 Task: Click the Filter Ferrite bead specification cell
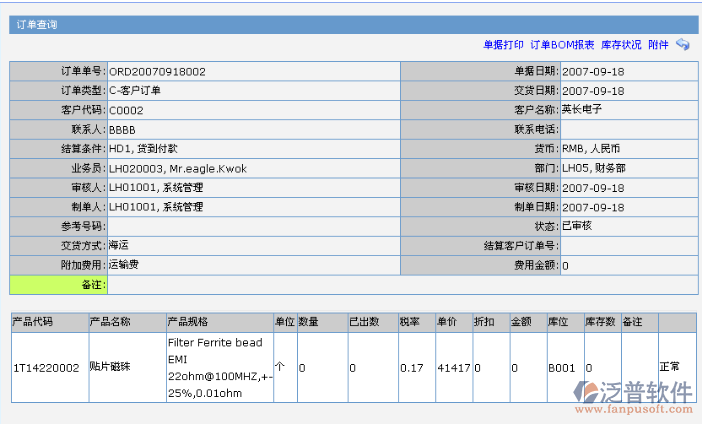coord(220,368)
